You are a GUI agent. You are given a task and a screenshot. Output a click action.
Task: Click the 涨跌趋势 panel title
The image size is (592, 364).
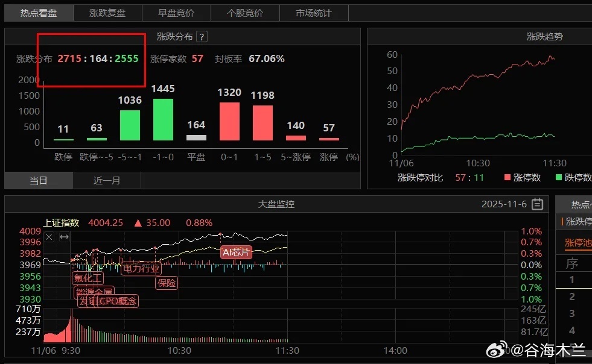coord(545,37)
